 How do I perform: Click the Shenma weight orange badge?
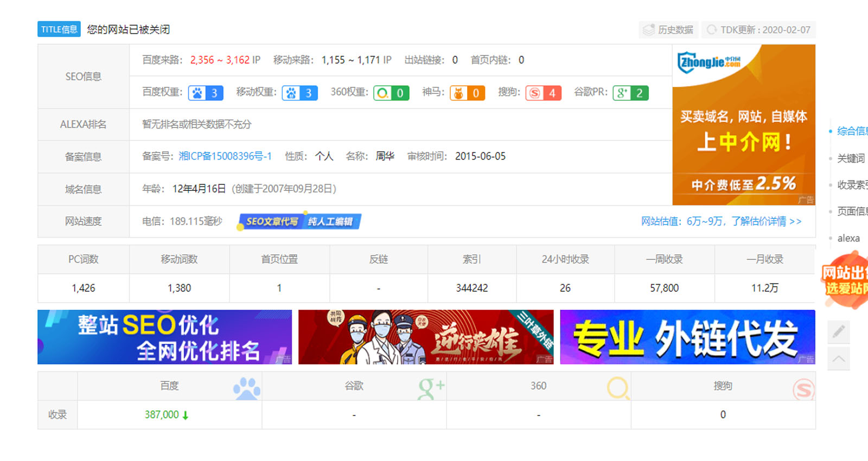pyautogui.click(x=467, y=93)
